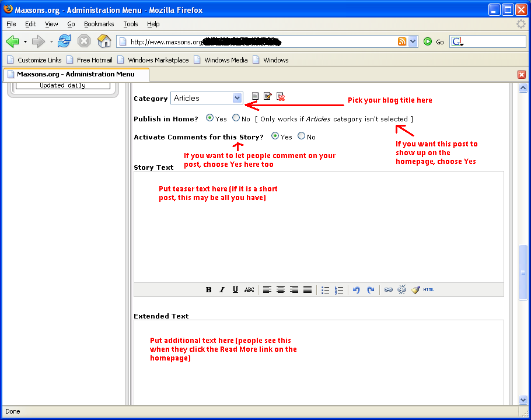Insert a bulleted list
This screenshot has height=420, width=531.
point(325,290)
